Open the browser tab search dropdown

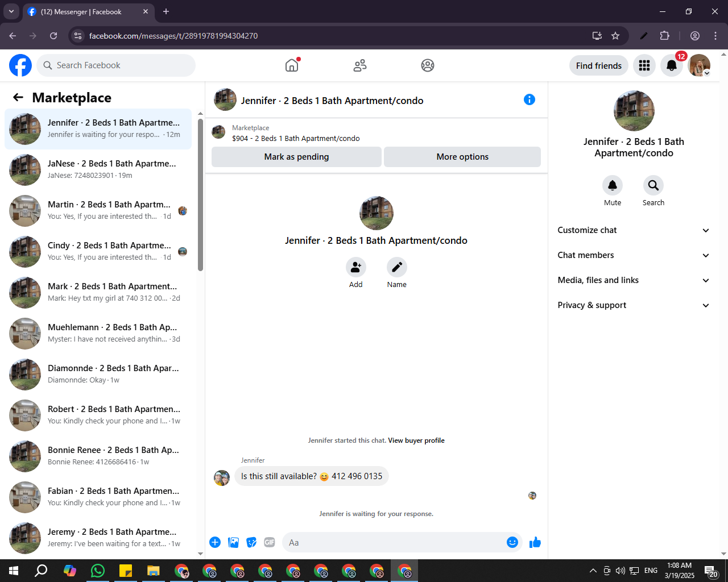click(x=11, y=11)
